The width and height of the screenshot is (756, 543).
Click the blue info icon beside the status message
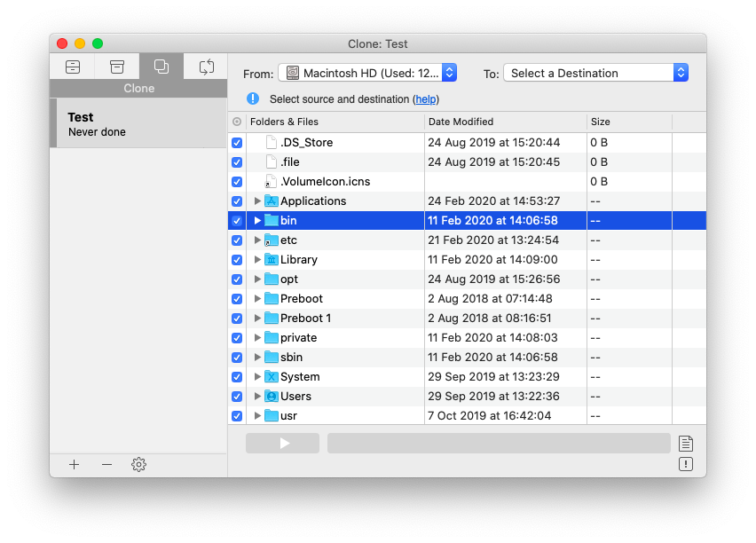pos(253,98)
